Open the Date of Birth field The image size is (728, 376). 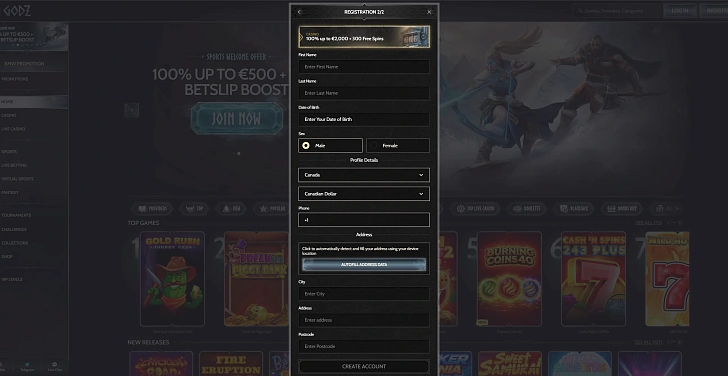364,119
